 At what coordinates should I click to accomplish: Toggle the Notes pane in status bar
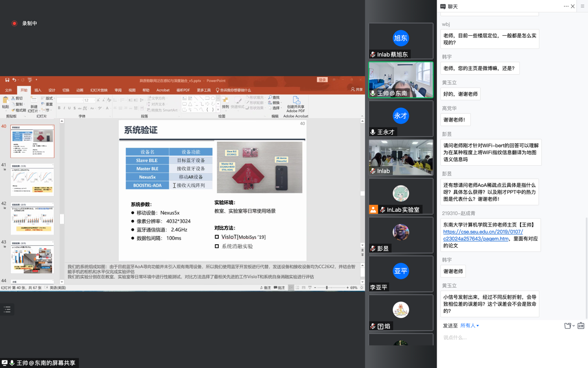point(265,288)
